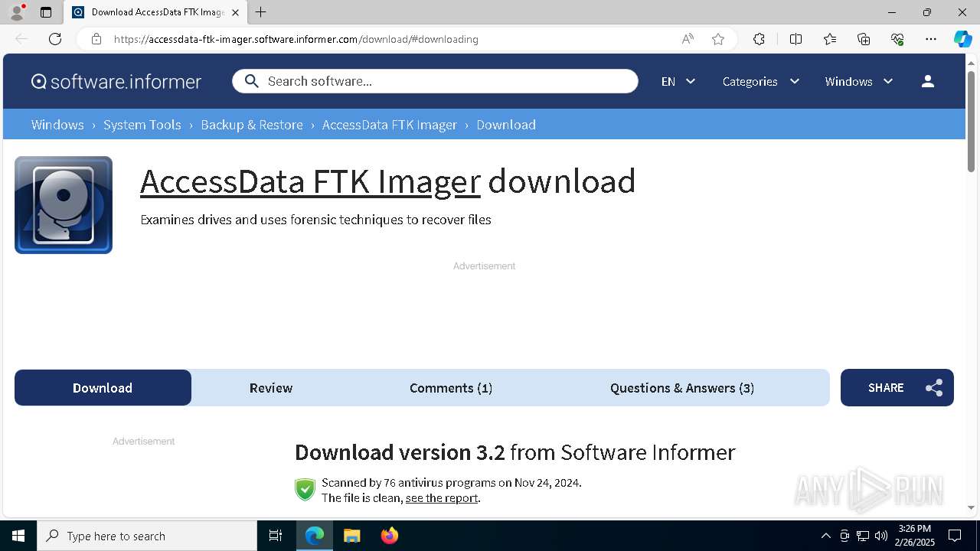Toggle split screen view
The width and height of the screenshot is (980, 551).
(x=795, y=39)
